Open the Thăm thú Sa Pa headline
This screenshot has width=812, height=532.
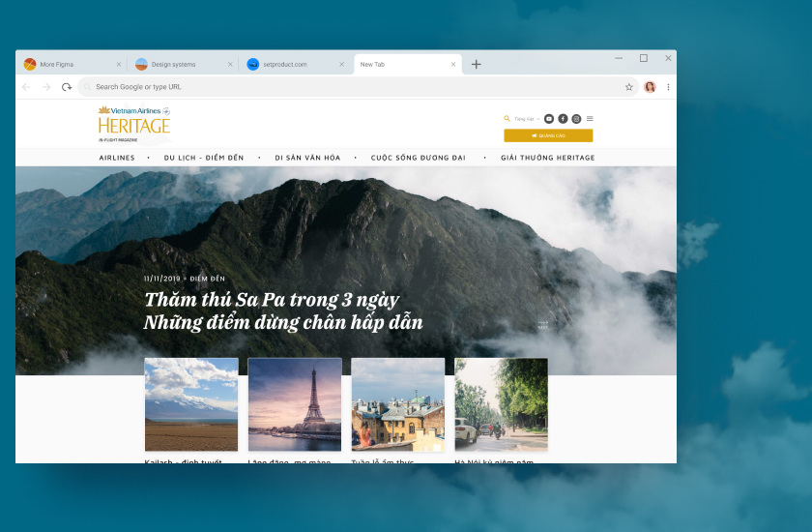pyautogui.click(x=282, y=310)
